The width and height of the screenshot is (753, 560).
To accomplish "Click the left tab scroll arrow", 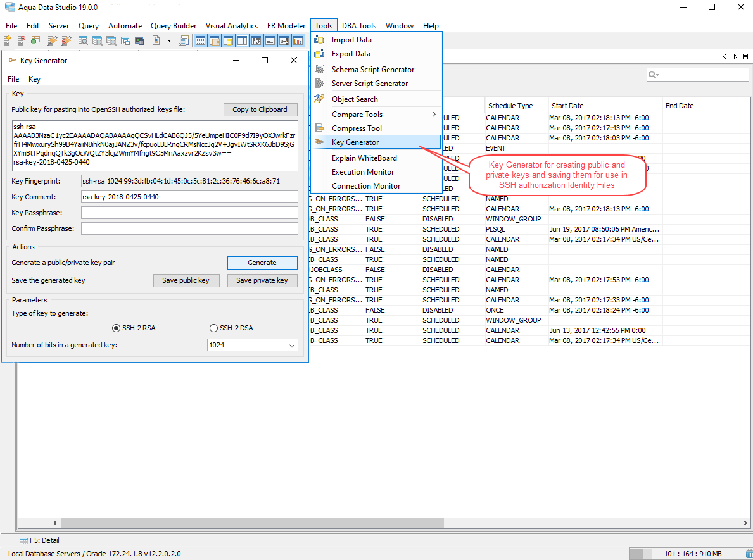I will pyautogui.click(x=725, y=56).
